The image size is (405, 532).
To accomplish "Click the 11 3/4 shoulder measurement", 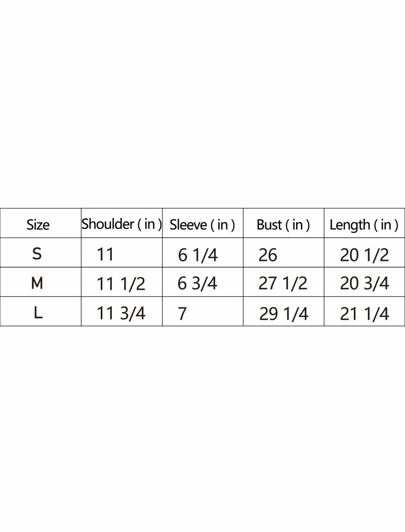I will (120, 313).
